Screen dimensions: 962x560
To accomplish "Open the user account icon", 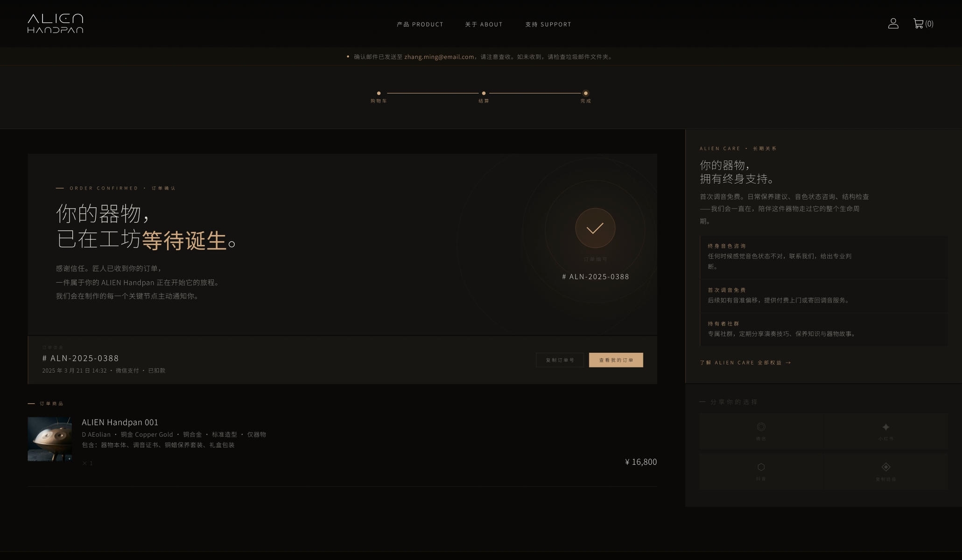I will [x=893, y=23].
